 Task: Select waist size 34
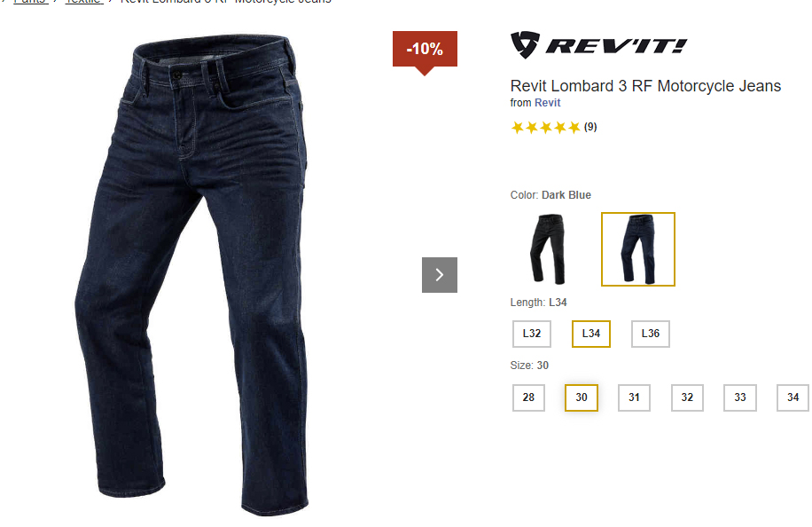pyautogui.click(x=792, y=397)
